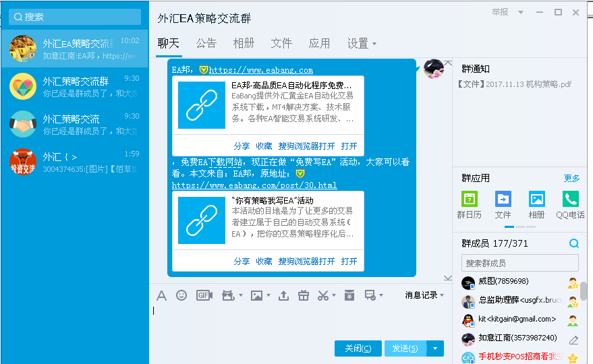Click 搜狗浏览器打开 on 你有策略我写EA card
Viewport: 593px width, 364px height.
point(307,262)
